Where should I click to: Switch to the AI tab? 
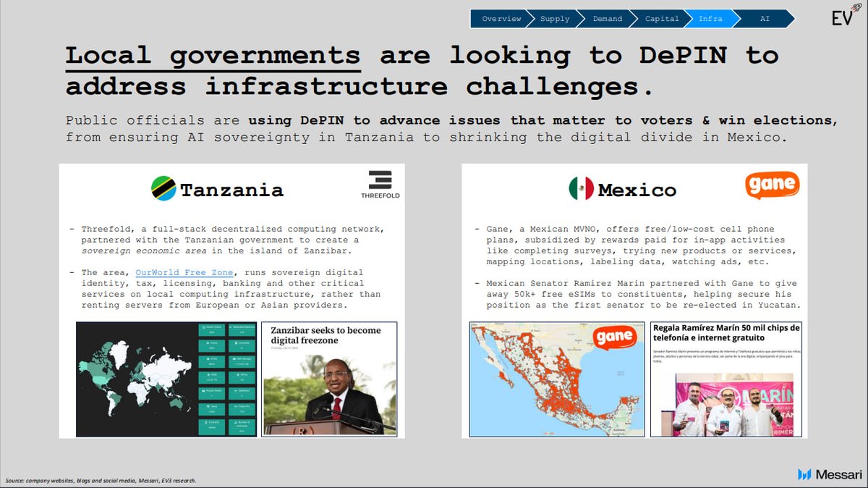coord(764,19)
